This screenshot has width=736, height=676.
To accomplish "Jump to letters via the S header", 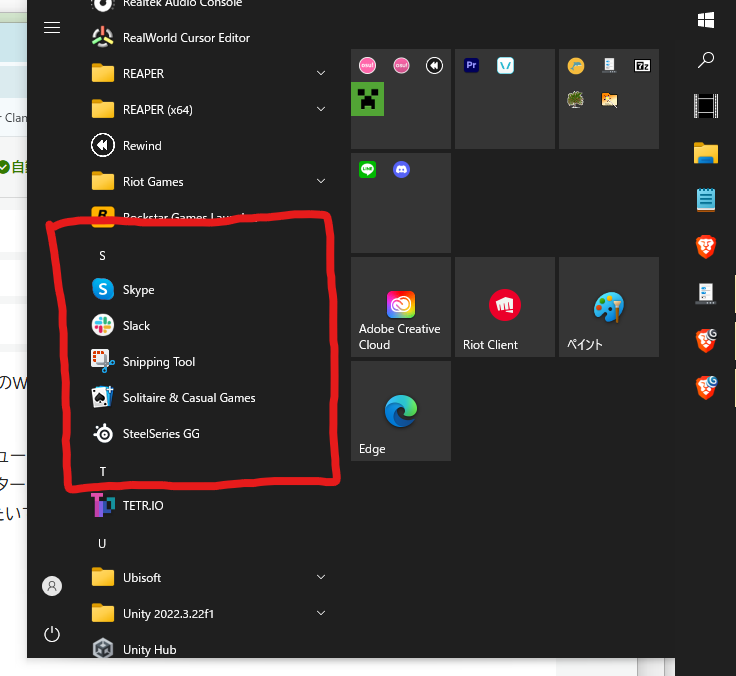I will pyautogui.click(x=102, y=256).
